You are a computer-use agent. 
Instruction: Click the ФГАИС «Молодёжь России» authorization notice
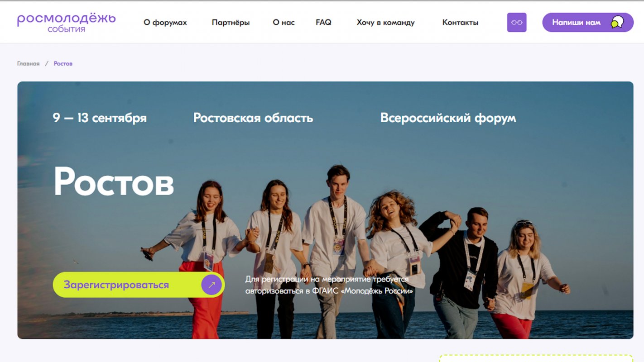[x=329, y=285]
